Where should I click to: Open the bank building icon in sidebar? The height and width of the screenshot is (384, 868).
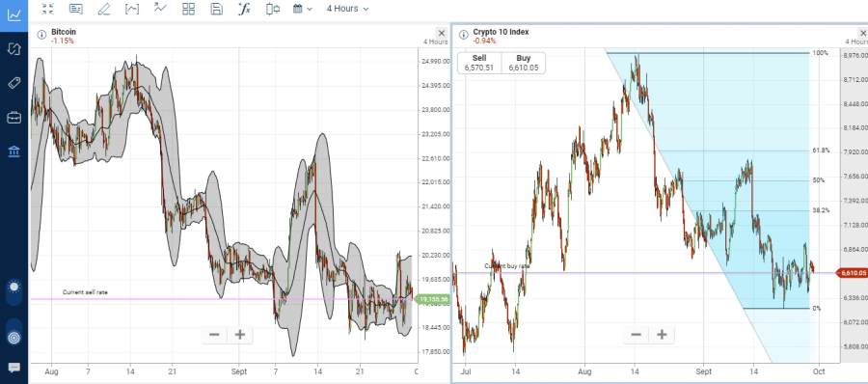pos(14,151)
